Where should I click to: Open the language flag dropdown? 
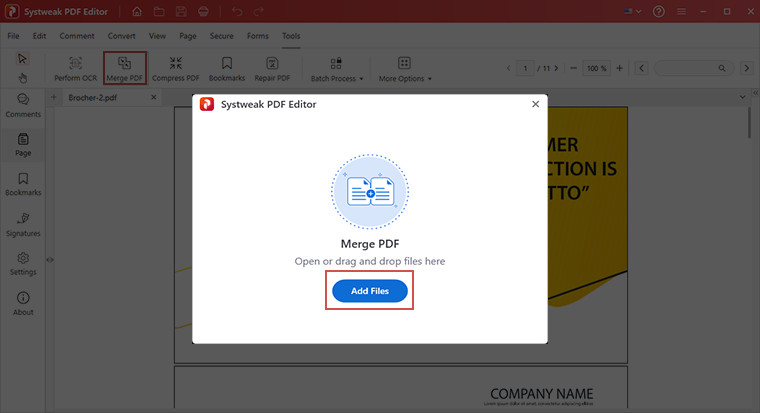[633, 11]
